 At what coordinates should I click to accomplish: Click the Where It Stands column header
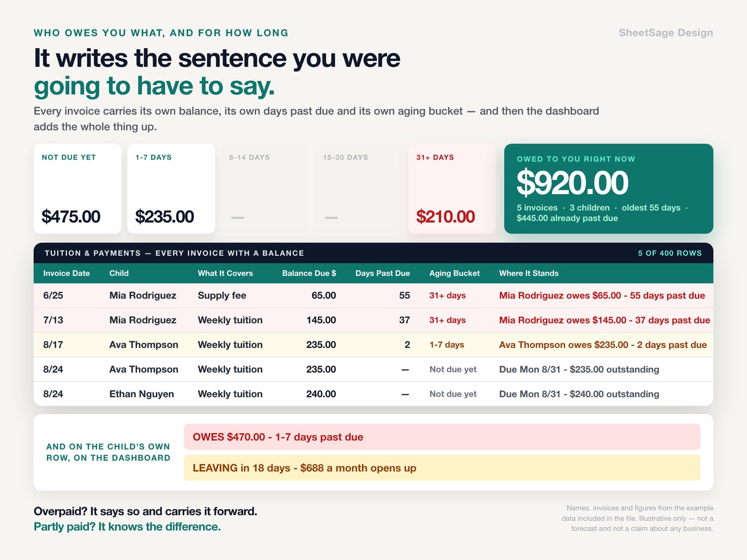point(529,273)
